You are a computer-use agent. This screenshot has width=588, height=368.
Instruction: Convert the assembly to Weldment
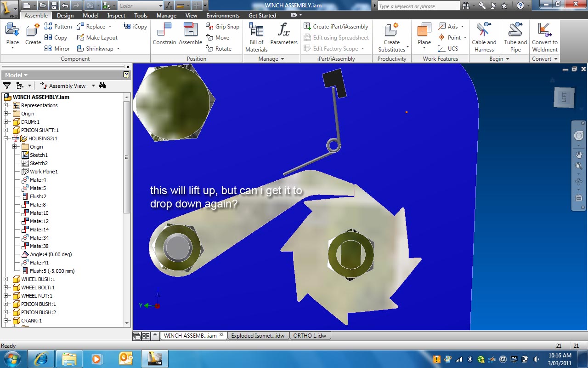click(544, 37)
